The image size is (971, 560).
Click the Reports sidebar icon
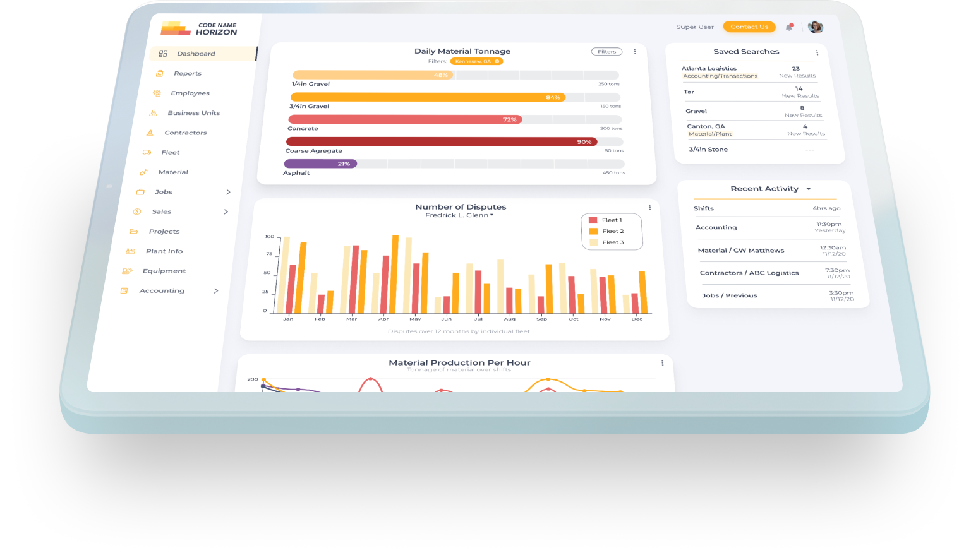160,74
